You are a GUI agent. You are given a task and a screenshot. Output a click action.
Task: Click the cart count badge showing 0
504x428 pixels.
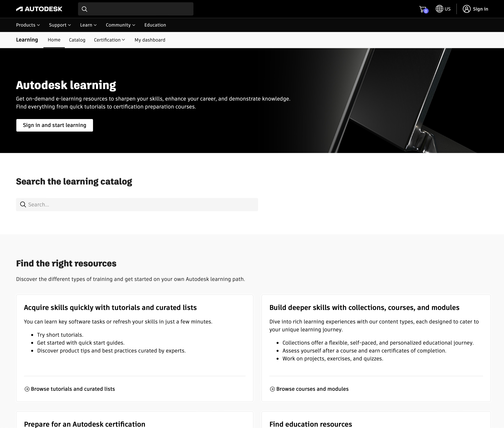coord(426,11)
